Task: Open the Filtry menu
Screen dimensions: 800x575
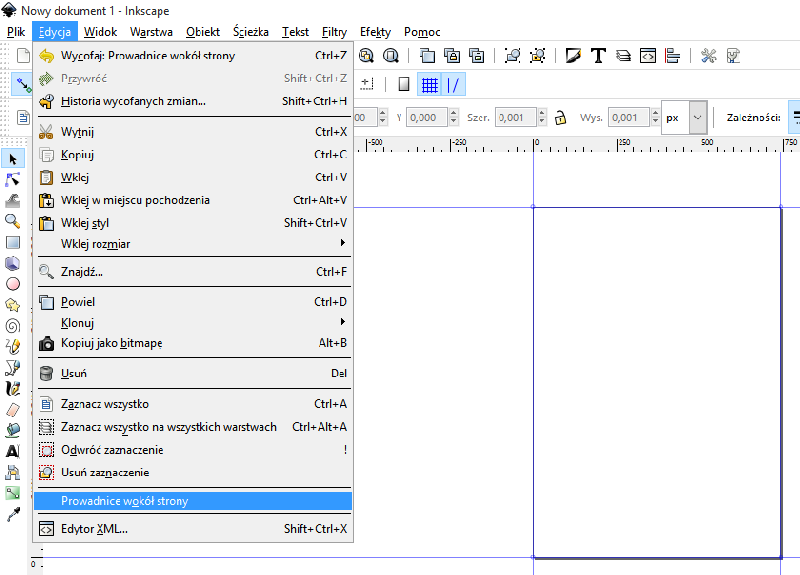Action: [334, 32]
